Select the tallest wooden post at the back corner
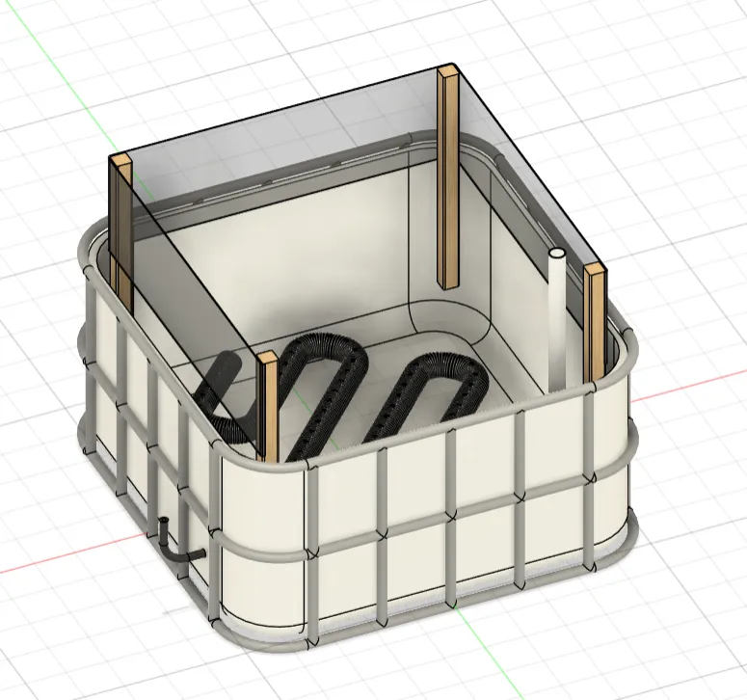This screenshot has height=700, width=747. pyautogui.click(x=449, y=176)
